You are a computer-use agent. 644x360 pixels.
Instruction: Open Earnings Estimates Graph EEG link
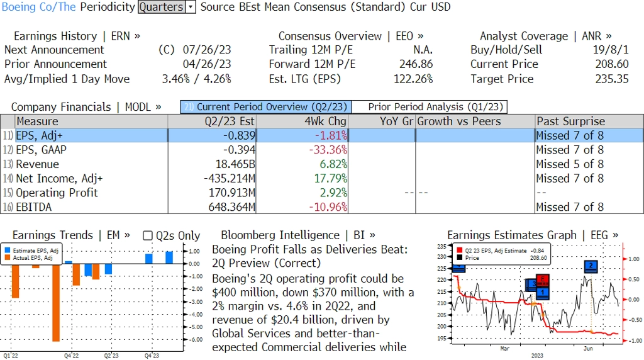[532, 235]
